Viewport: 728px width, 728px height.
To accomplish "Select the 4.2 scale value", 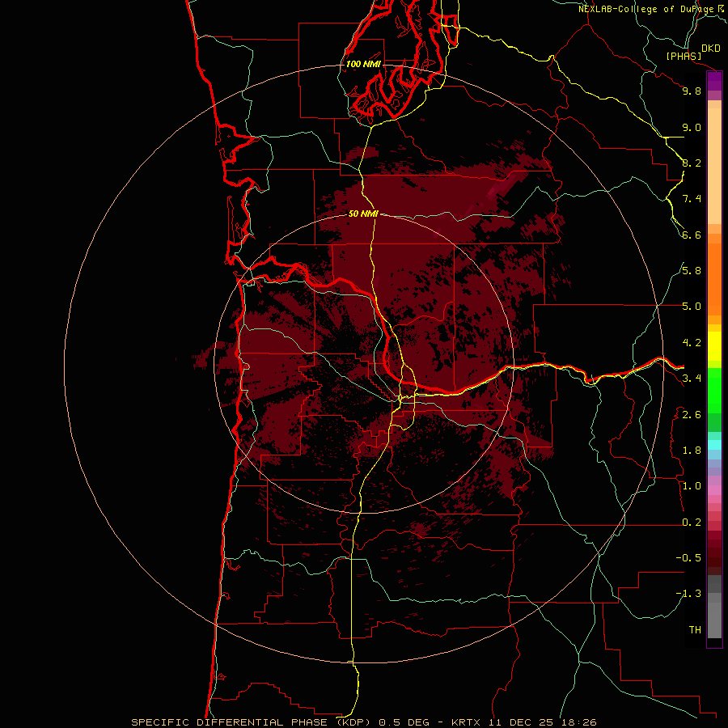I will (x=692, y=343).
